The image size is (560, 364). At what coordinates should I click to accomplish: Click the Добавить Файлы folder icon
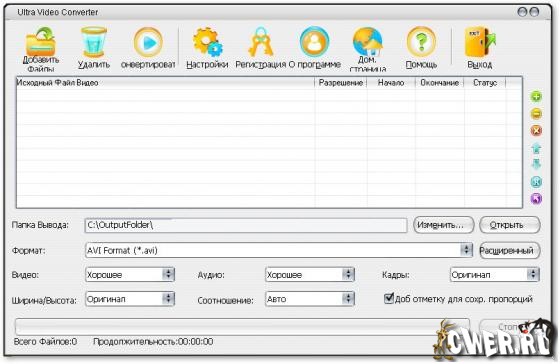tap(41, 41)
